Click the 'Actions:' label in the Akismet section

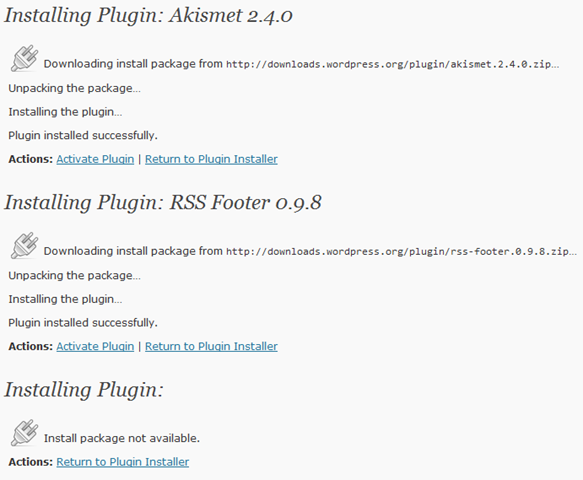coord(31,159)
